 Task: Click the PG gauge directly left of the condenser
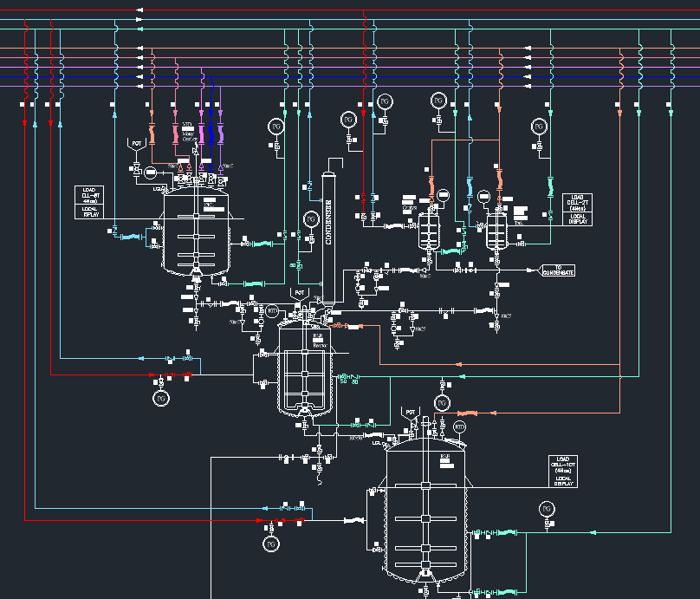click(312, 218)
